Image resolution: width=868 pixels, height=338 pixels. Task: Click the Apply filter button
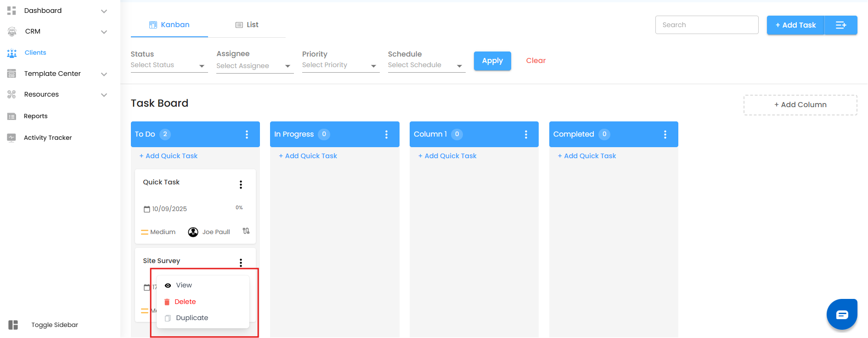(492, 61)
